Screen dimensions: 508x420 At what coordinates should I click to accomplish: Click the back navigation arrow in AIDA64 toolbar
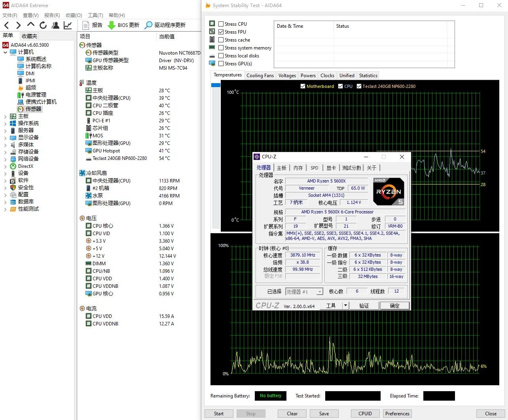pos(6,25)
